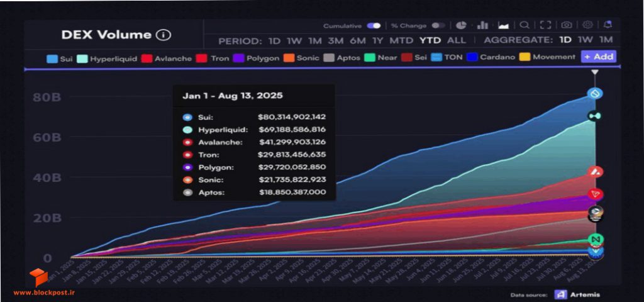Screen dimensions: 644x302
Task: Set PERIOD to ALL
Action: pos(457,40)
